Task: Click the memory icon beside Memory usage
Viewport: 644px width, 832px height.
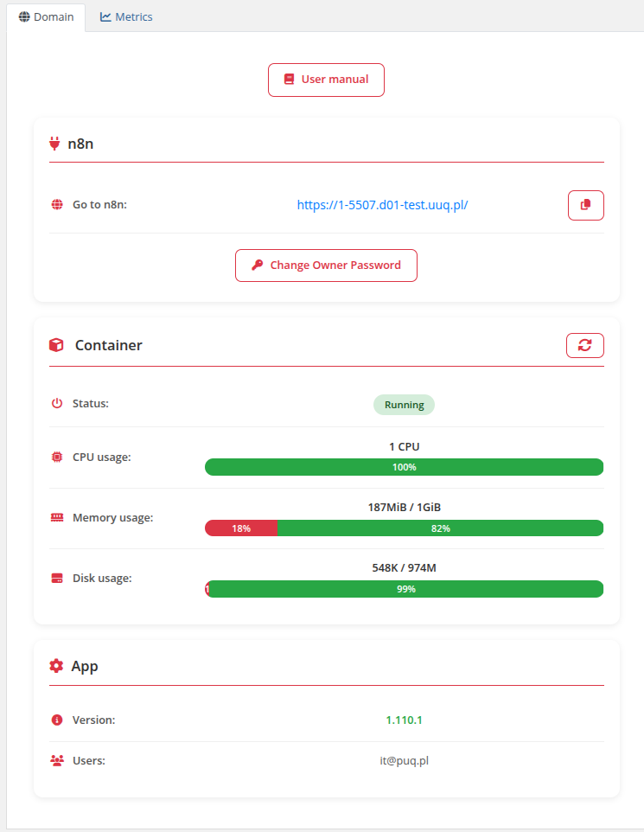Action: point(55,517)
